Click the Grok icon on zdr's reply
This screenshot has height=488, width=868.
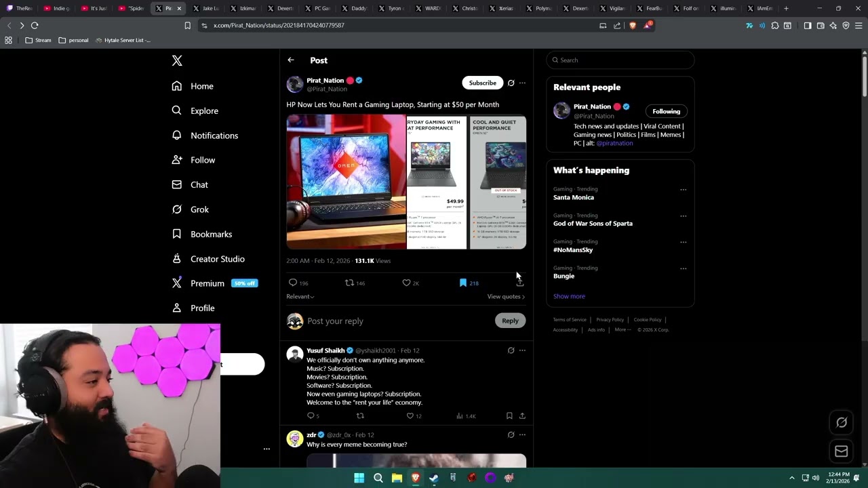pos(511,434)
